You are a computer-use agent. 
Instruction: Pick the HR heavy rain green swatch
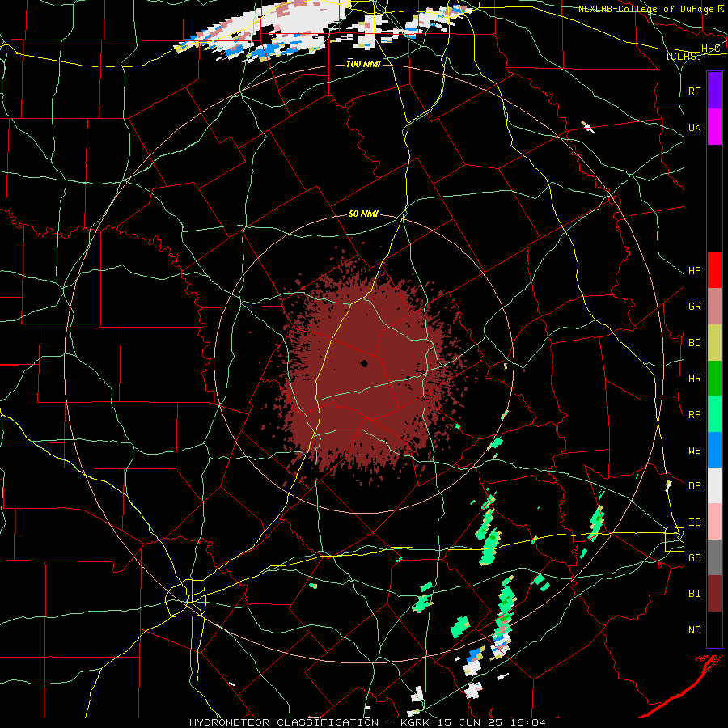[x=714, y=379]
